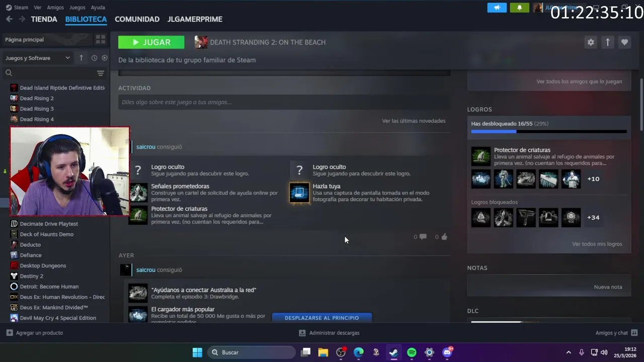
Task: Open game settings gear icon
Action: click(591, 42)
